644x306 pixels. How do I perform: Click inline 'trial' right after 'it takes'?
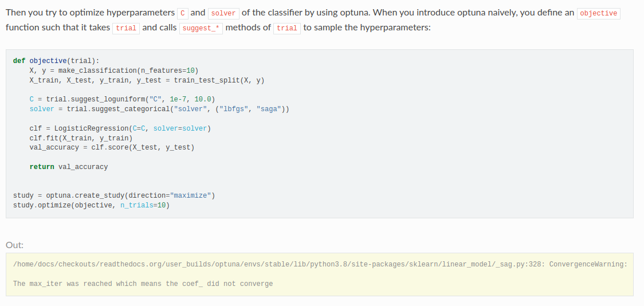[x=126, y=28]
